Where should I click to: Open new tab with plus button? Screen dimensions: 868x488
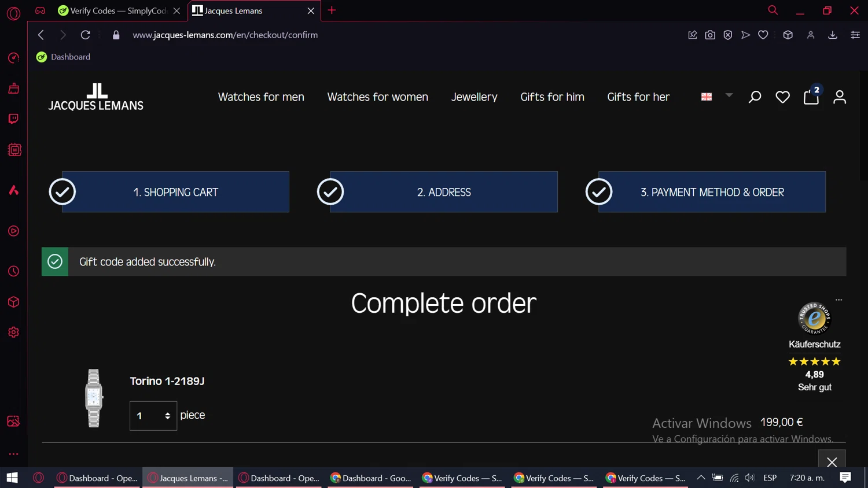click(x=332, y=10)
